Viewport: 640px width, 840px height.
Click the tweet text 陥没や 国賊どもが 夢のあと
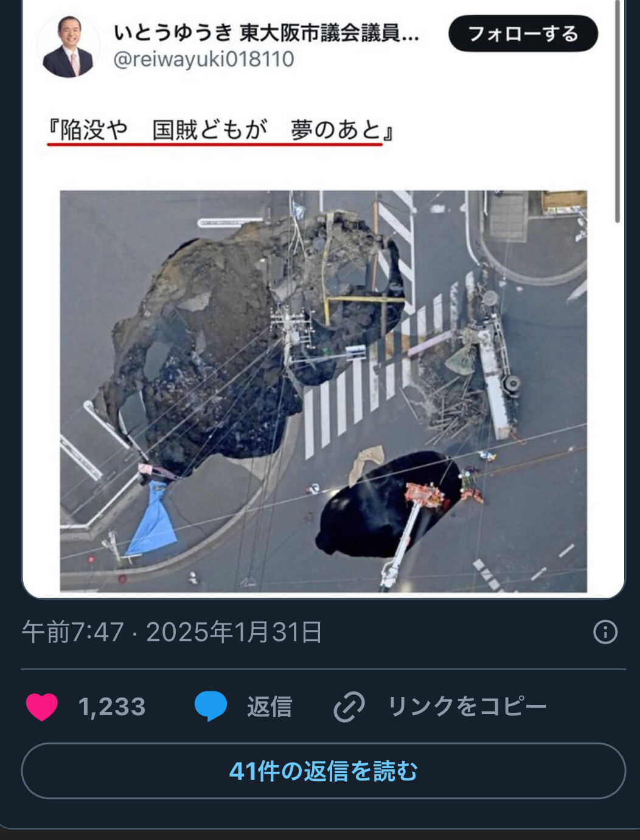[221, 130]
